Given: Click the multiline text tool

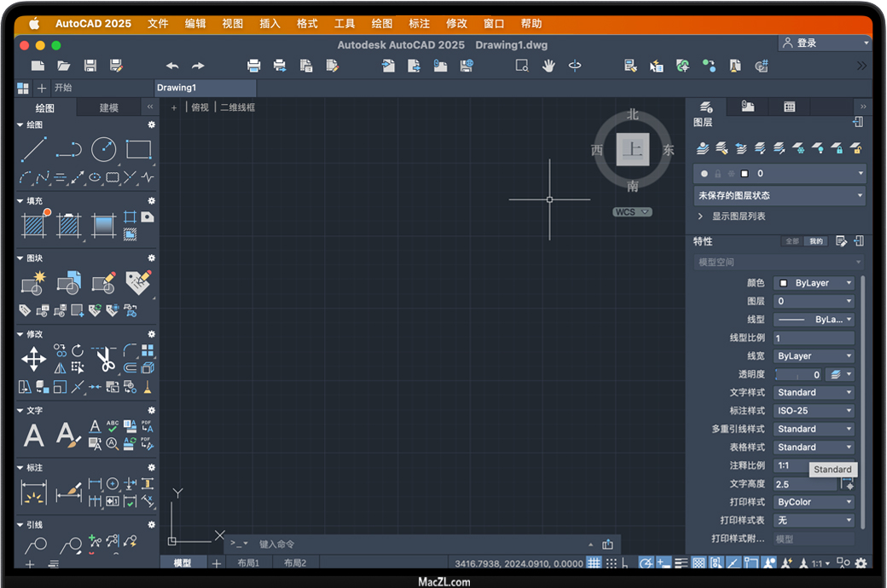Looking at the screenshot, I should (x=34, y=435).
